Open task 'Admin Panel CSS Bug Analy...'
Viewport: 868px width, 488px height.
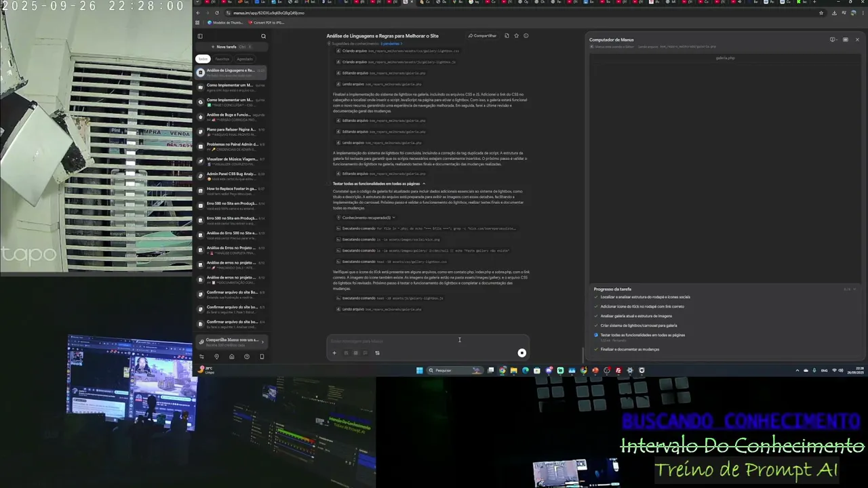(231, 176)
